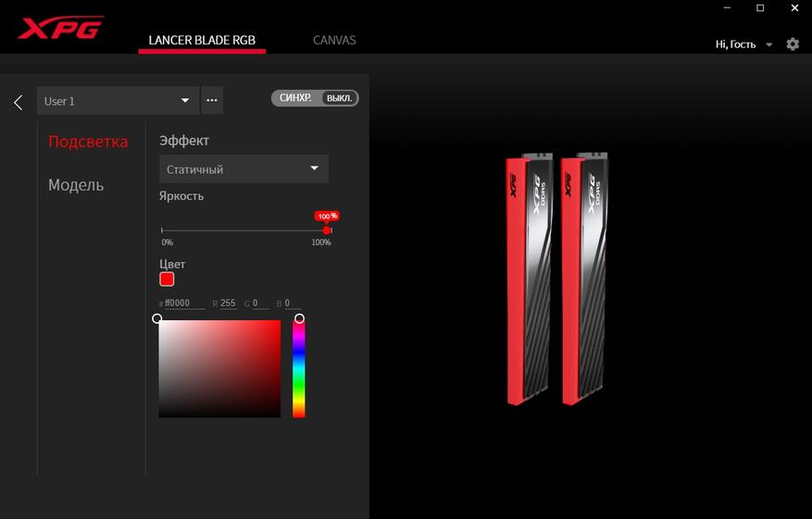Select the Модель section

[76, 185]
